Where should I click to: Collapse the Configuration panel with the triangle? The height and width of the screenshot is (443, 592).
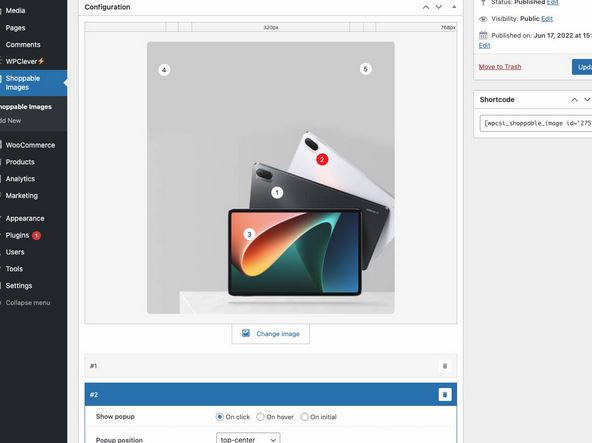pyautogui.click(x=454, y=7)
